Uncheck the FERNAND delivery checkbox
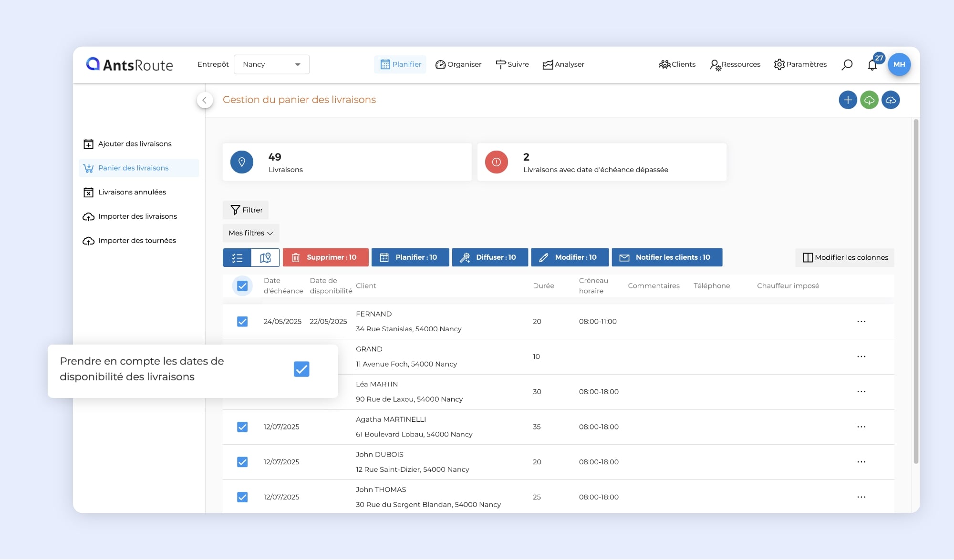Image resolution: width=954 pixels, height=560 pixels. coord(242,322)
